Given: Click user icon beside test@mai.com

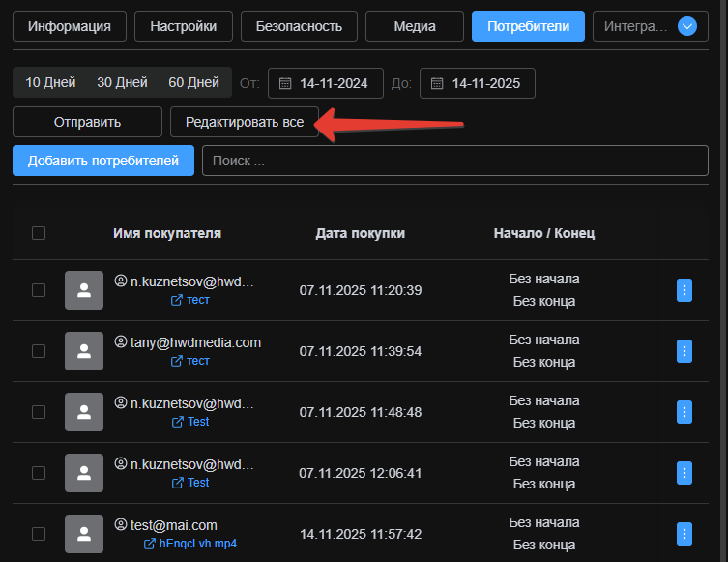Looking at the screenshot, I should [121, 524].
